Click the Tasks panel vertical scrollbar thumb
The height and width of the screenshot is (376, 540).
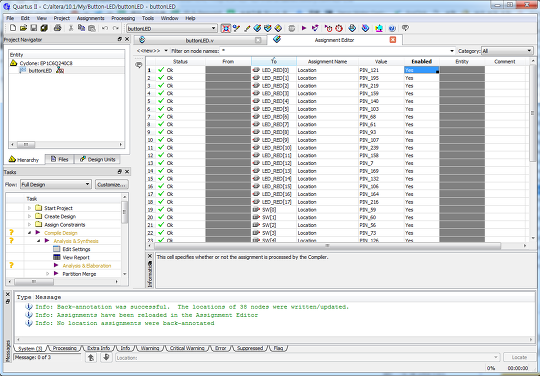(x=125, y=211)
